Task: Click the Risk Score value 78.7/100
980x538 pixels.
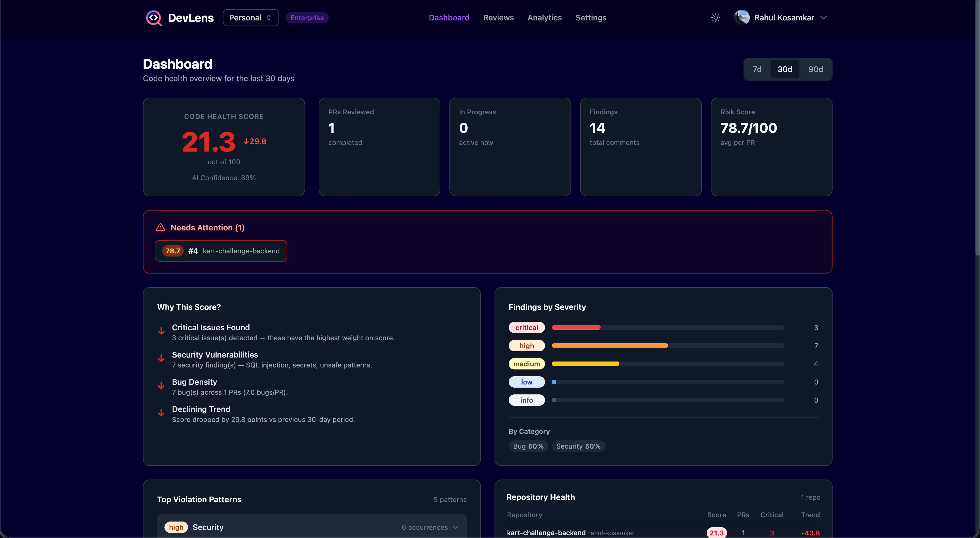Action: [x=749, y=128]
